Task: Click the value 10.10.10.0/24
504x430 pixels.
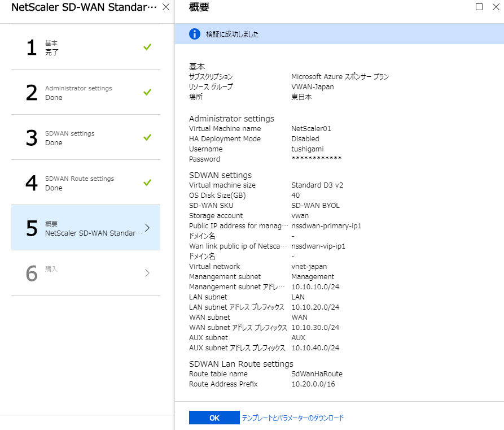Action: pyautogui.click(x=315, y=287)
